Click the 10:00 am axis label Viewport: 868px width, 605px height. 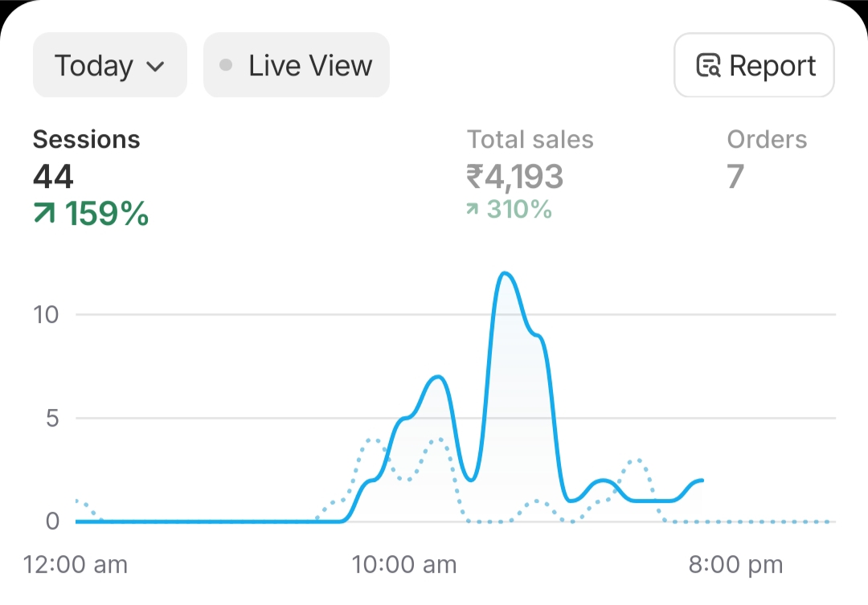click(404, 565)
